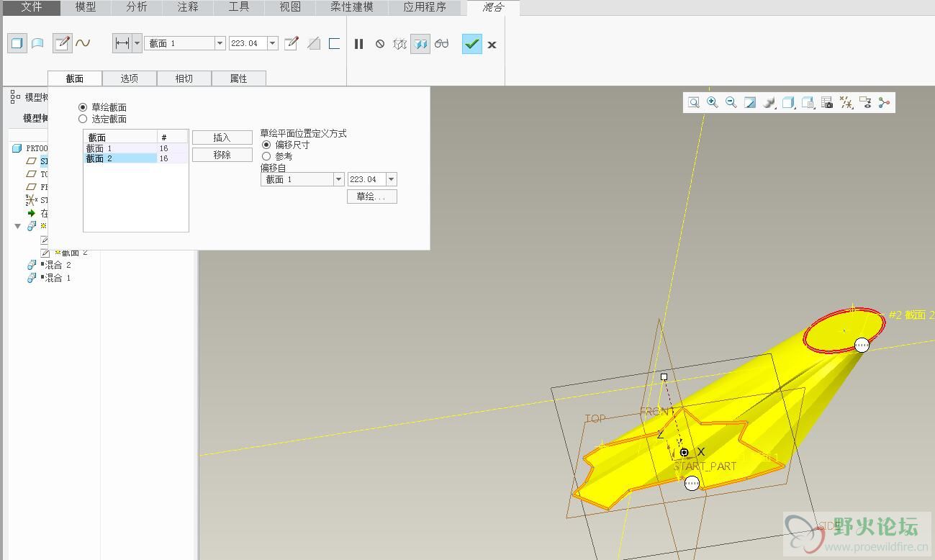Click the no preview icon
The height and width of the screenshot is (560, 935).
380,44
